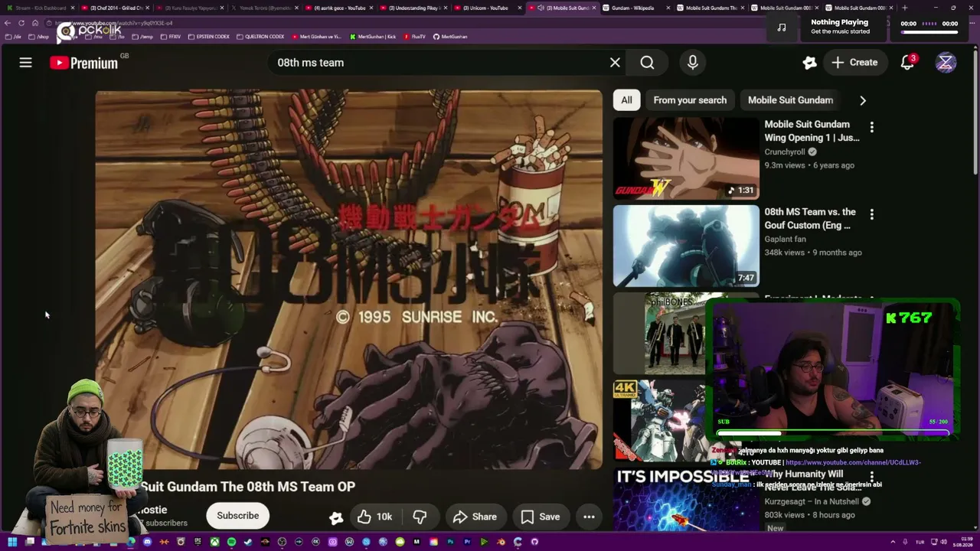Open the MertGunhan | Kick bookmark
This screenshot has width=980, height=551.
373,37
